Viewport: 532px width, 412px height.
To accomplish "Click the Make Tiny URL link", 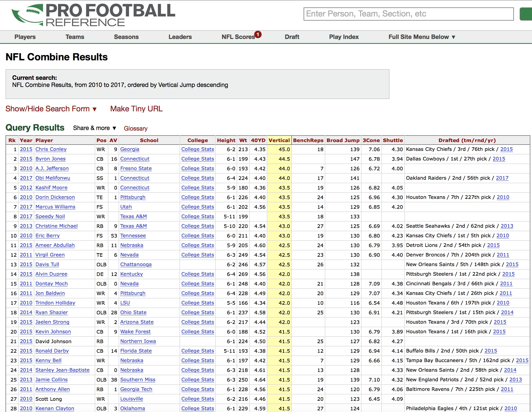I will pyautogui.click(x=136, y=109).
